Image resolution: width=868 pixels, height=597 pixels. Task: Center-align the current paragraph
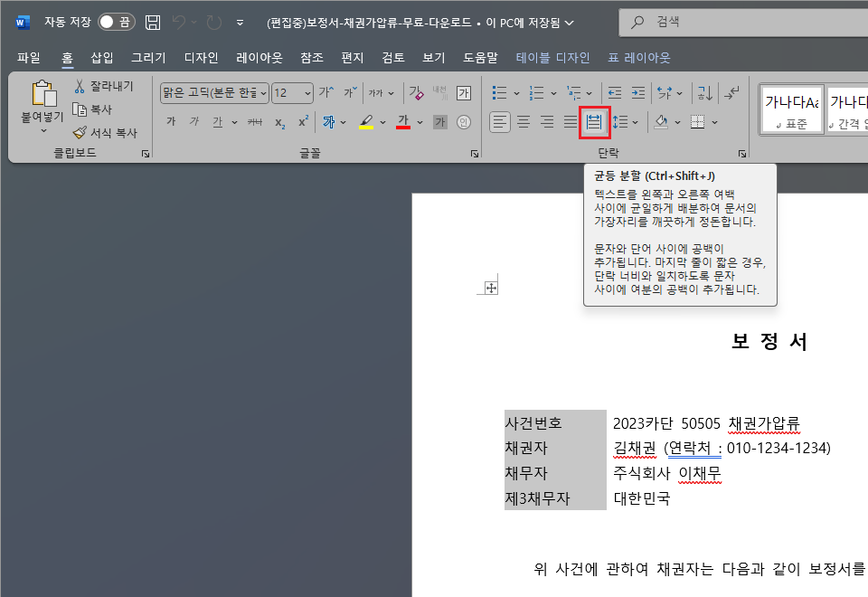pyautogui.click(x=524, y=121)
